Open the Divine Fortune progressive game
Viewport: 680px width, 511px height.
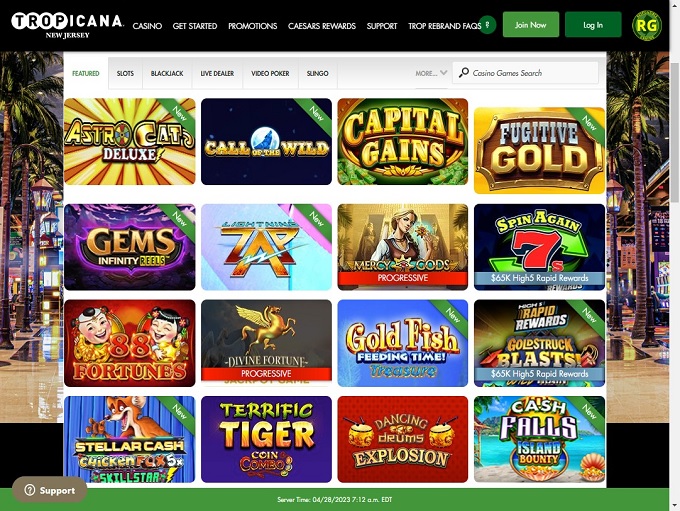266,343
